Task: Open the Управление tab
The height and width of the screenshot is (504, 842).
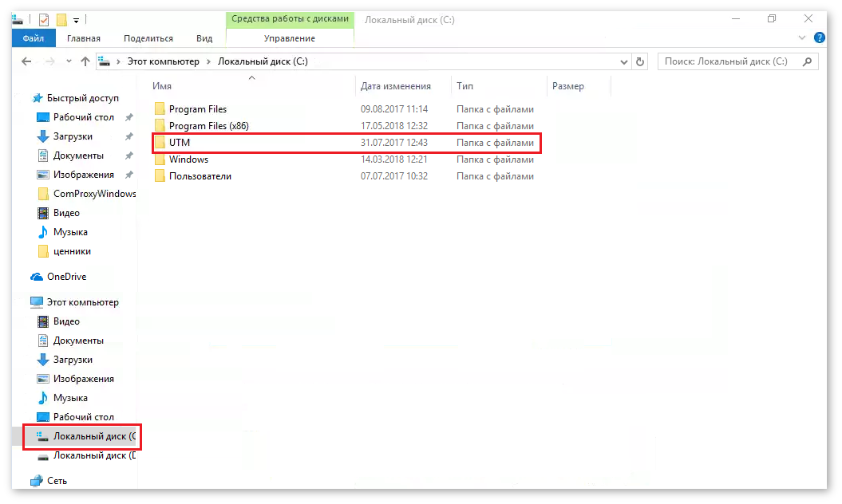Action: click(289, 37)
